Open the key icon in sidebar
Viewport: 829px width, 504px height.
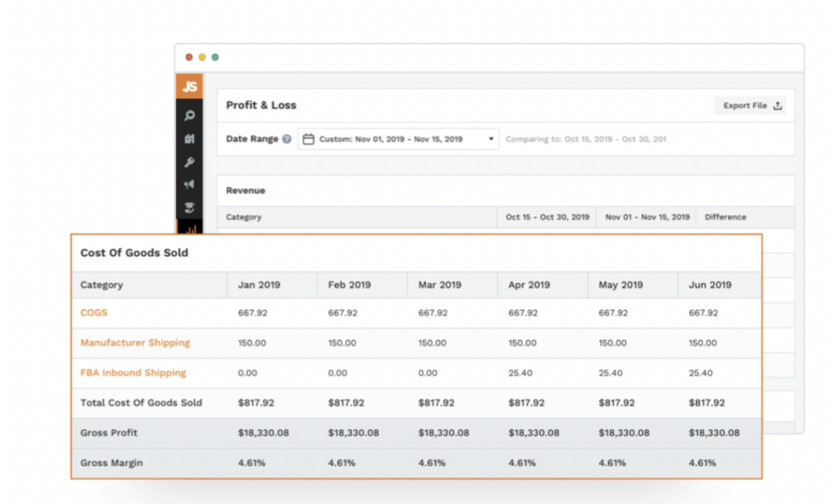click(x=189, y=162)
